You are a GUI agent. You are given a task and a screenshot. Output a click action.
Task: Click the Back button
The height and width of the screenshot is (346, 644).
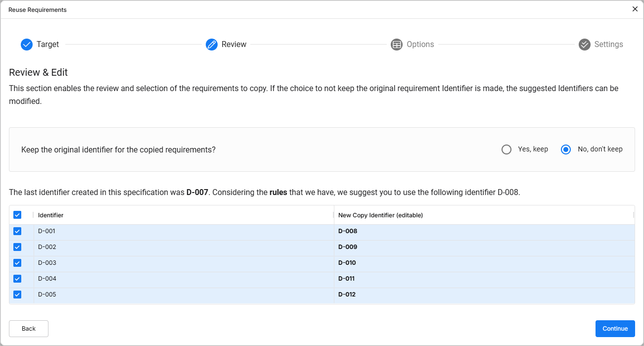pos(29,329)
